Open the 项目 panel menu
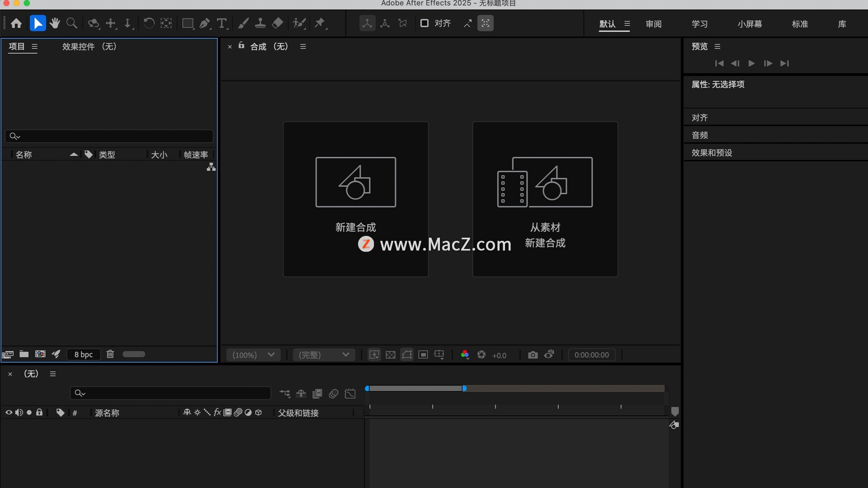This screenshot has width=868, height=488. click(35, 47)
